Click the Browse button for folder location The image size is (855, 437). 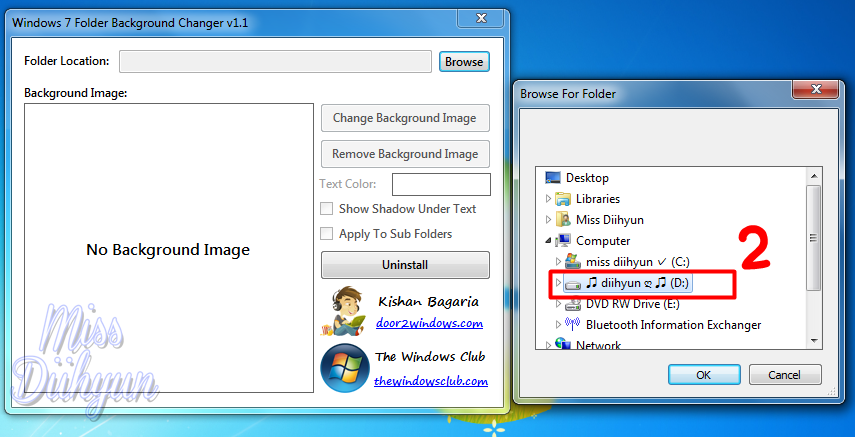click(464, 62)
